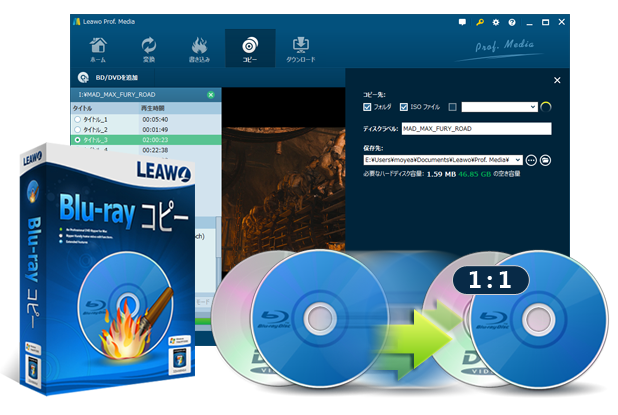Open the Burn (書き込み) tab
This screenshot has width=618, height=415.
(x=199, y=49)
